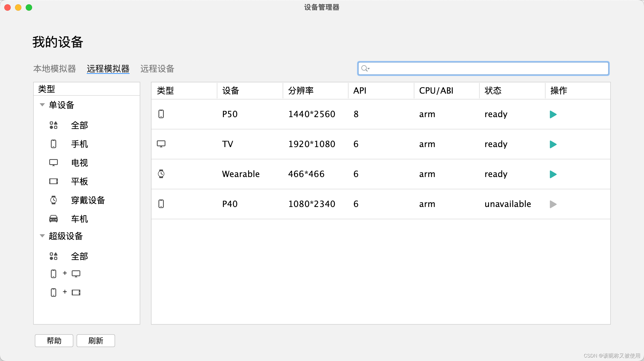
Task: Select the phone plus TV super device combo
Action: pos(65,273)
